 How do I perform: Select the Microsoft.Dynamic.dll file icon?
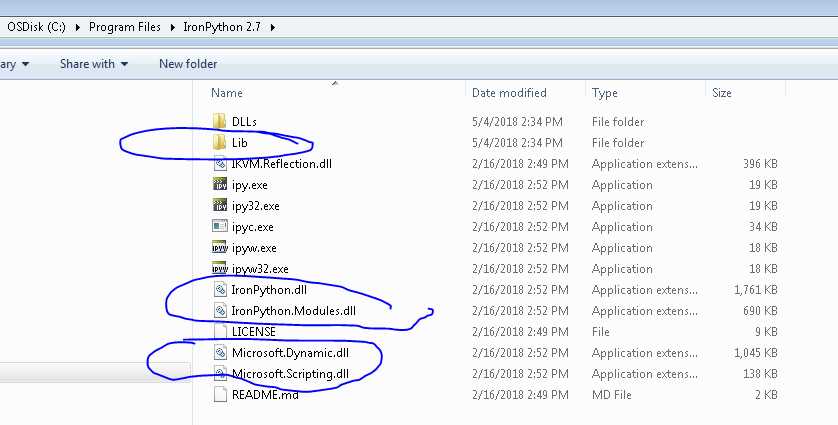click(220, 353)
